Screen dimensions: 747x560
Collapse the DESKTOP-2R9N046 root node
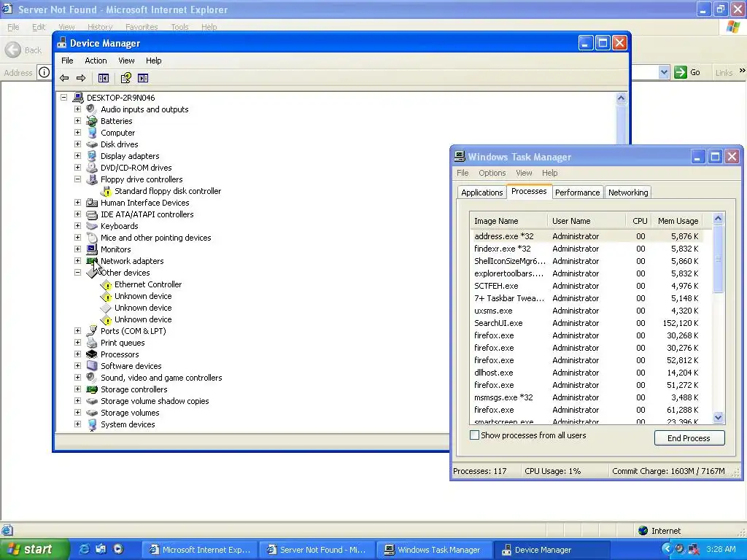click(64, 98)
